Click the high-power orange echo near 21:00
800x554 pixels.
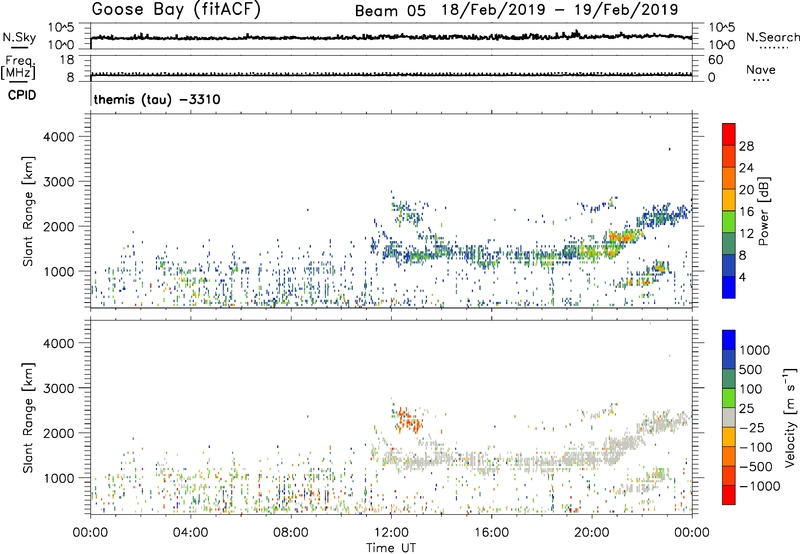click(621, 237)
